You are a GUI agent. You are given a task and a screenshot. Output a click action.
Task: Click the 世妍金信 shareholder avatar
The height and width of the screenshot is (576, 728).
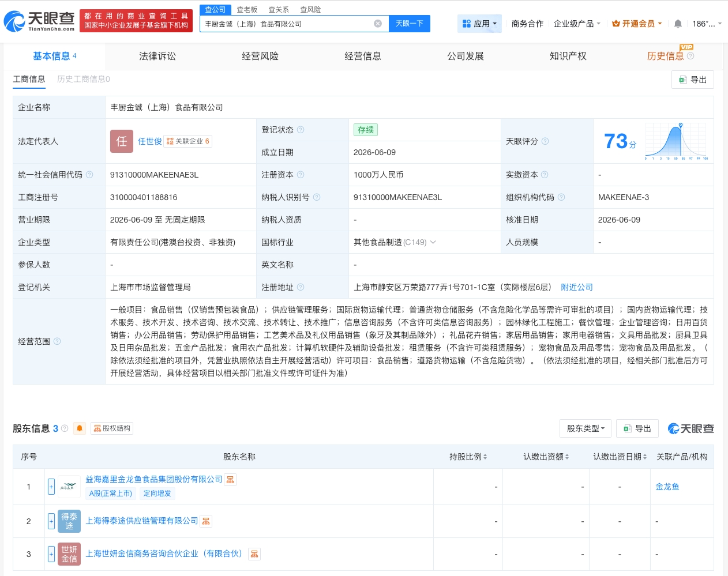point(69,554)
